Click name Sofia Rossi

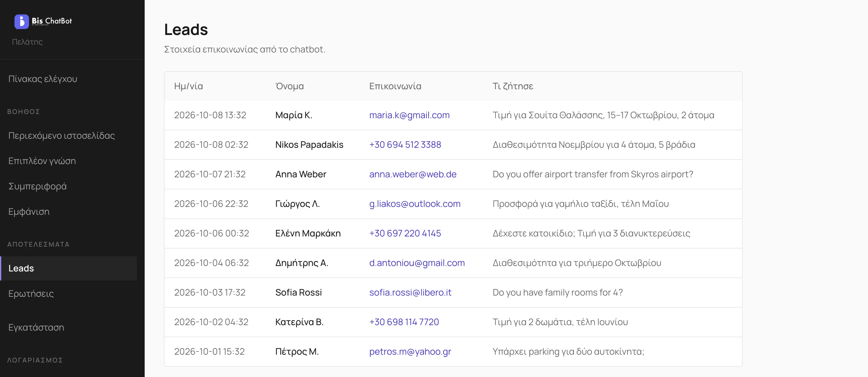(x=299, y=292)
